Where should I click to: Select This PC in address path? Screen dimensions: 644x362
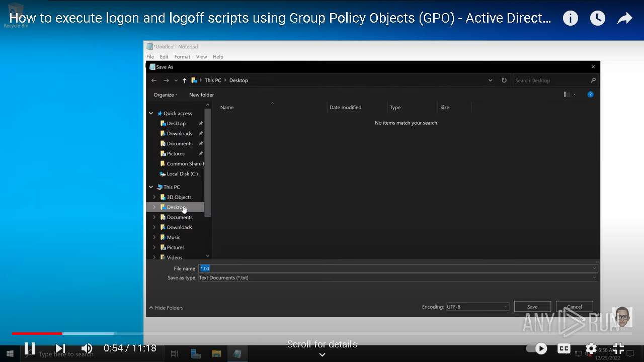213,80
